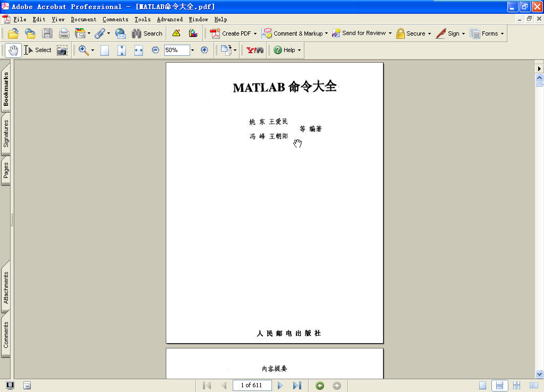Open the Comments navigation tab

pos(6,335)
